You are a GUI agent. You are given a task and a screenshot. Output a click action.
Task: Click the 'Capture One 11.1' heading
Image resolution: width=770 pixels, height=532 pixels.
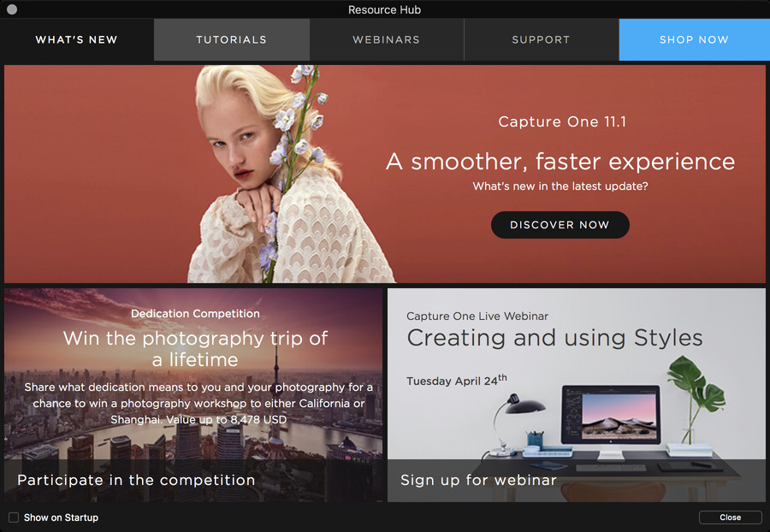pos(562,121)
